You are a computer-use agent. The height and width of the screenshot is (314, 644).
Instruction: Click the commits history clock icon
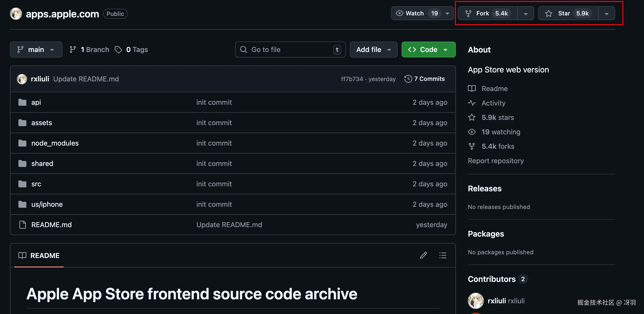(408, 79)
